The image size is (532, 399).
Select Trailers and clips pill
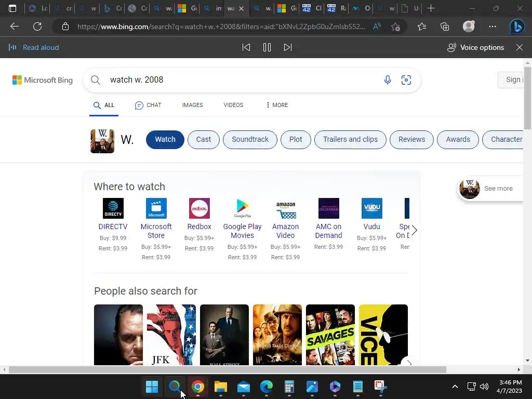(350, 139)
